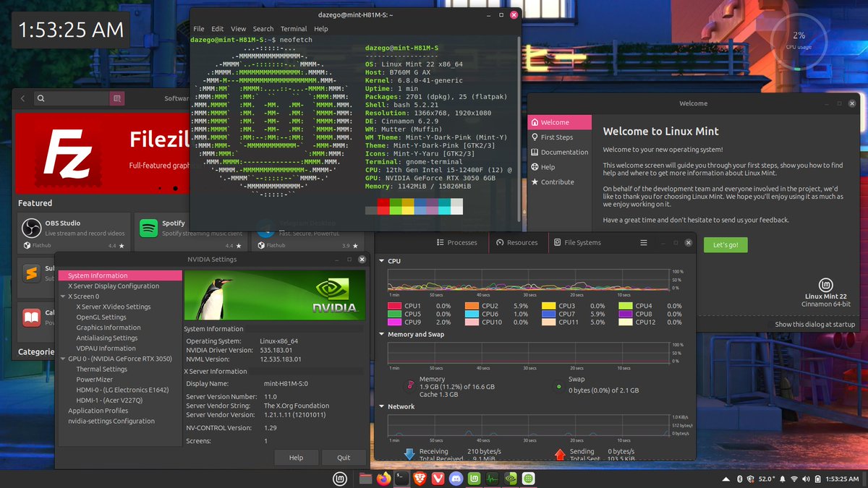Click the panel clock showing 1:53:25 AM
The height and width of the screenshot is (488, 868).
[x=841, y=479]
